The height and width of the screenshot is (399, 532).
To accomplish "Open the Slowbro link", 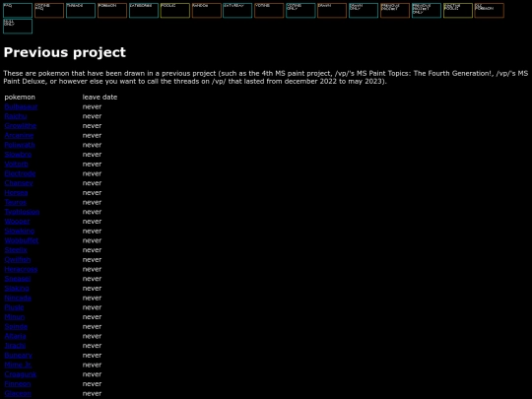I will pos(18,155).
